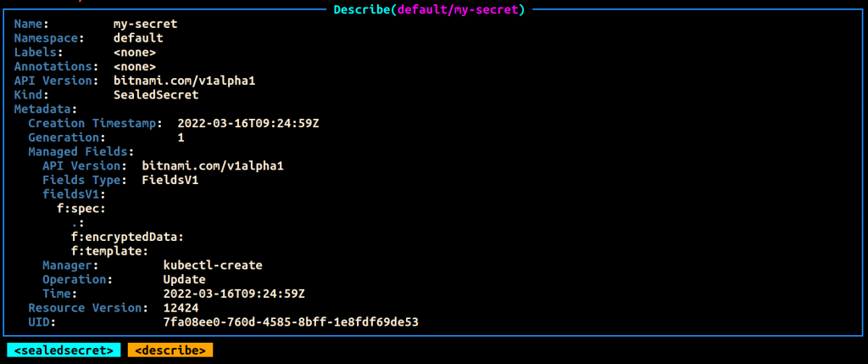Image resolution: width=868 pixels, height=364 pixels.
Task: Click the <sealedsecret> breadcrumb
Action: 63,350
